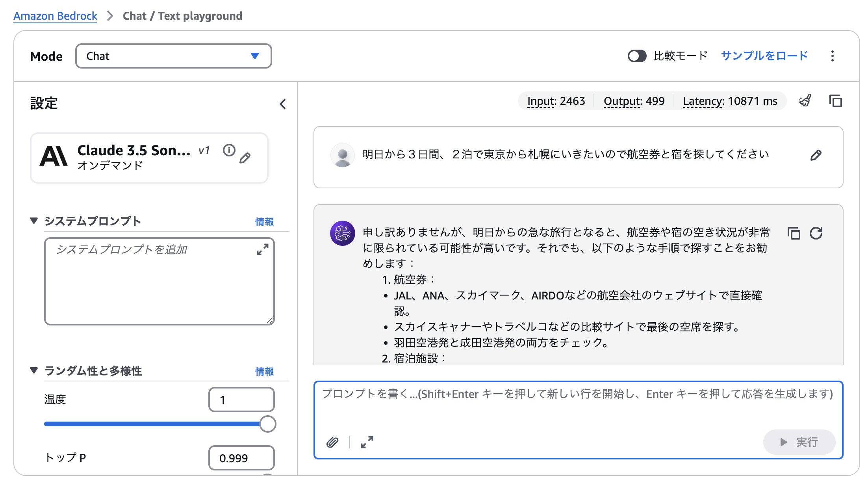Expand the system prompt text area
Screen dimensions: 868x487
point(262,249)
